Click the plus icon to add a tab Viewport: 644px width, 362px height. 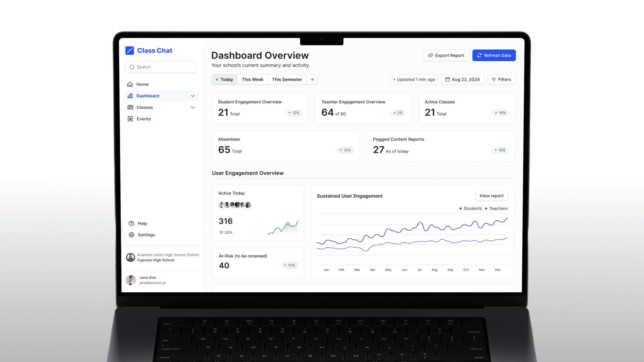[312, 79]
